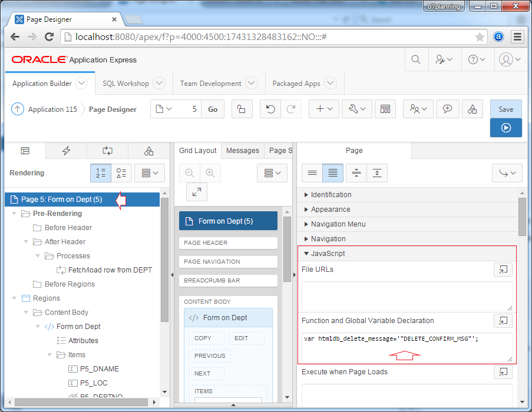Image resolution: width=532 pixels, height=412 pixels.
Task: Open the Grid Layout options menu
Action: [x=272, y=173]
